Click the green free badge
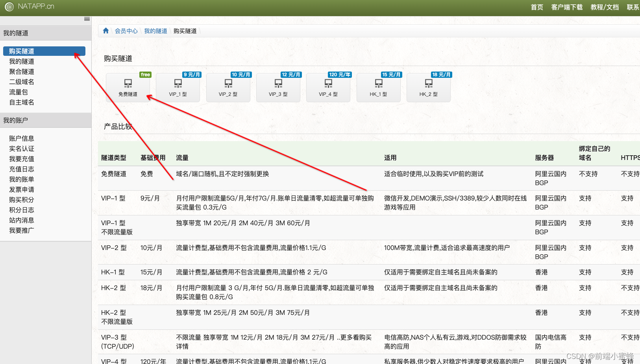 pos(146,75)
